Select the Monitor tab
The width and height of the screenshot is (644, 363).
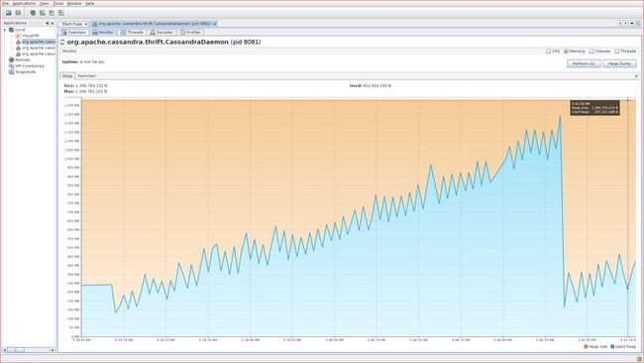(103, 32)
